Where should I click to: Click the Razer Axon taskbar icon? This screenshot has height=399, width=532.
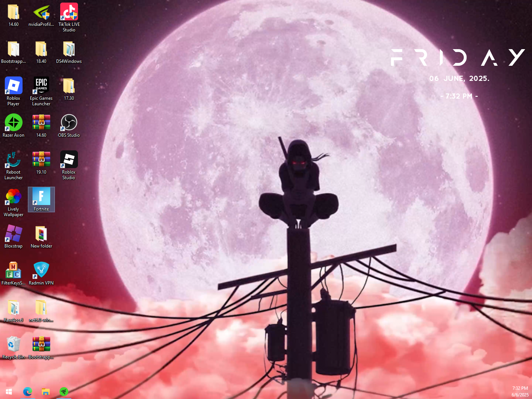64,392
